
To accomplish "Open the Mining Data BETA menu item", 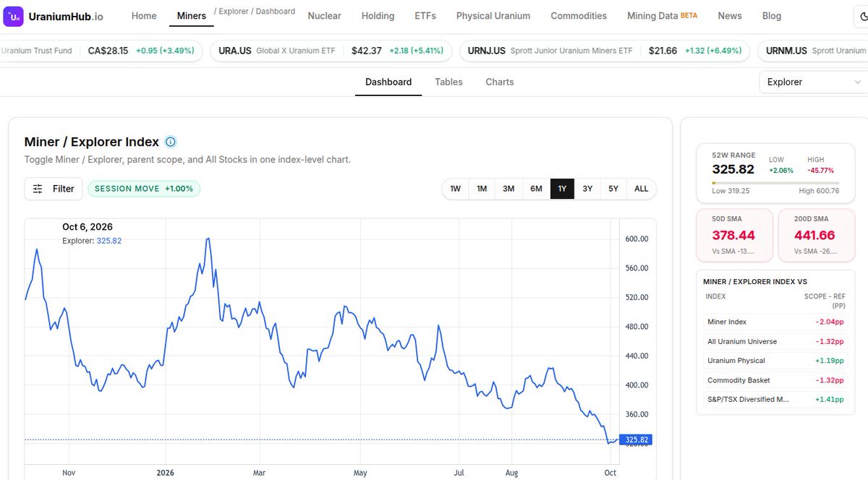I will [x=662, y=16].
